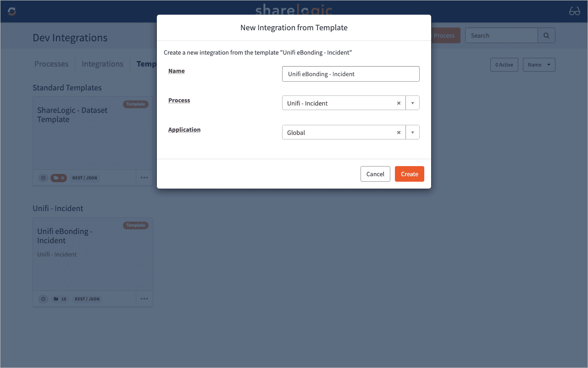
Task: Click the Cancel button
Action: 375,174
